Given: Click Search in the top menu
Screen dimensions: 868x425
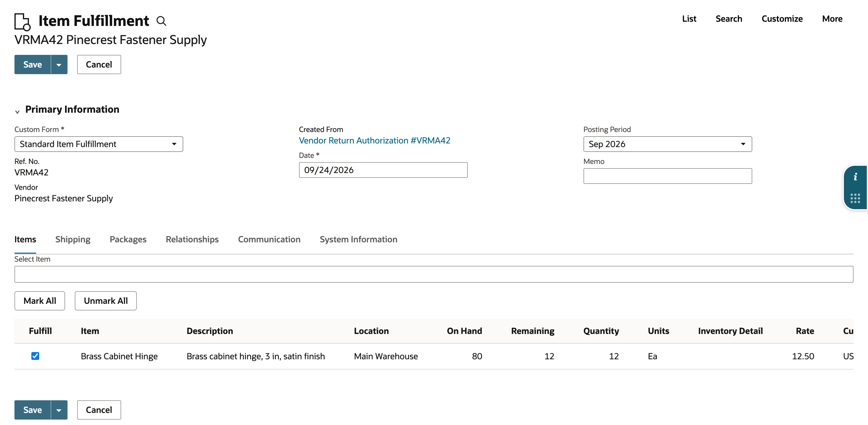Looking at the screenshot, I should tap(728, 18).
